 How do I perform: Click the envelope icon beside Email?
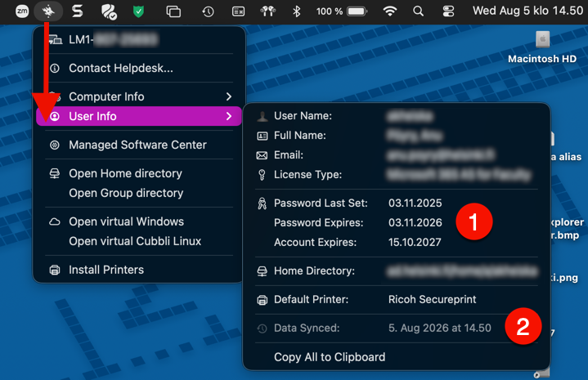click(x=263, y=155)
